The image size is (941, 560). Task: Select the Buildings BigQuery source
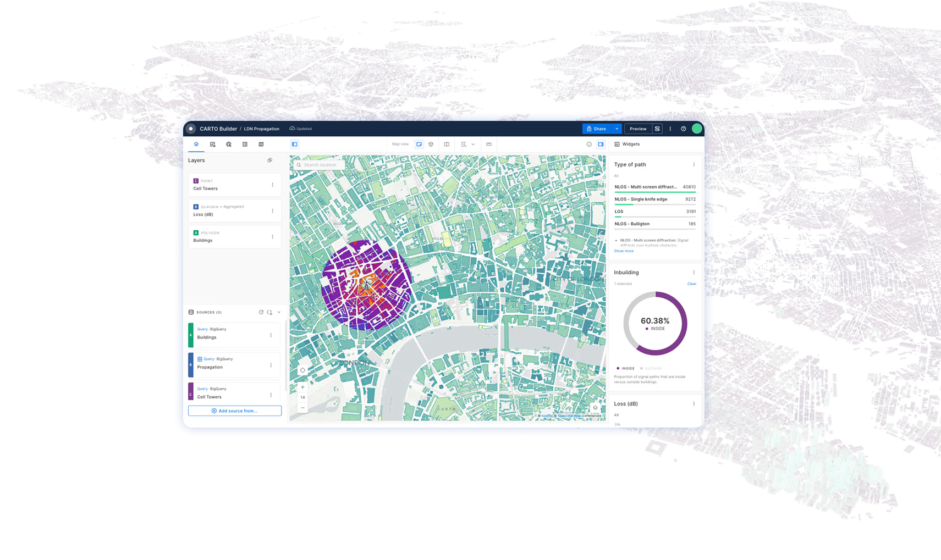pos(235,335)
